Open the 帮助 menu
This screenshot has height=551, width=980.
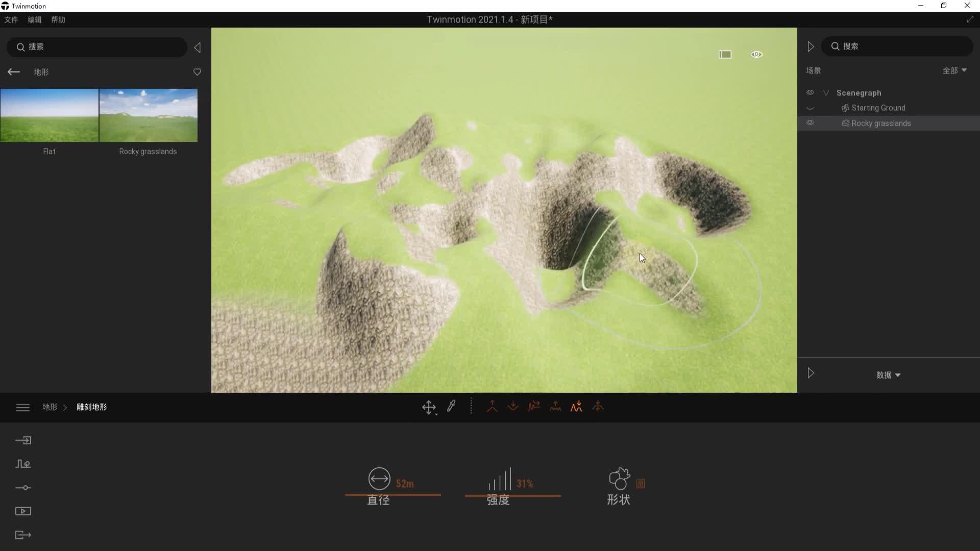[x=58, y=20]
